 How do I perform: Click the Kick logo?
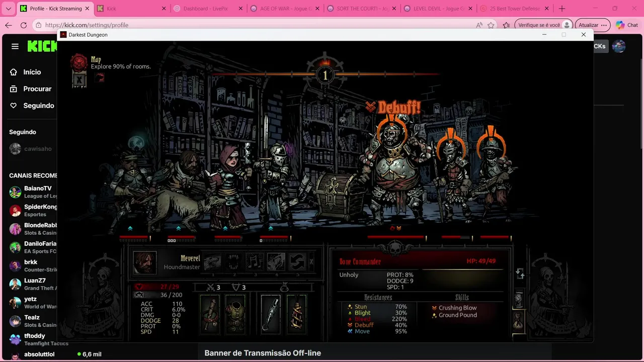click(42, 46)
